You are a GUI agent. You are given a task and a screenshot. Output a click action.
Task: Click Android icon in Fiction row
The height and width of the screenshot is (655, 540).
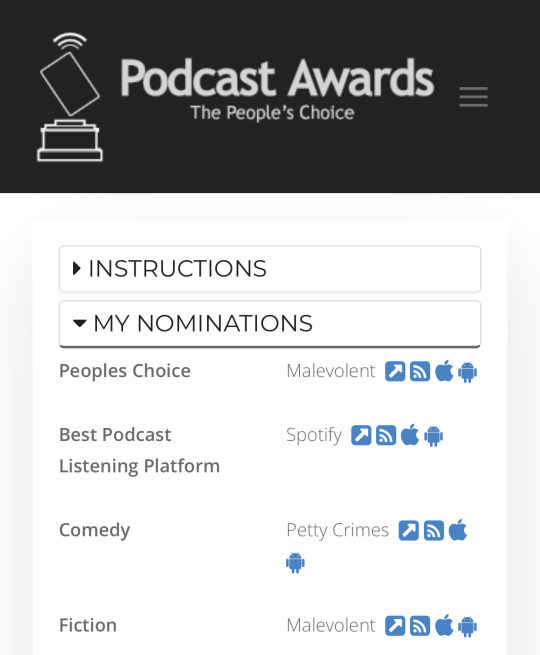click(x=467, y=626)
